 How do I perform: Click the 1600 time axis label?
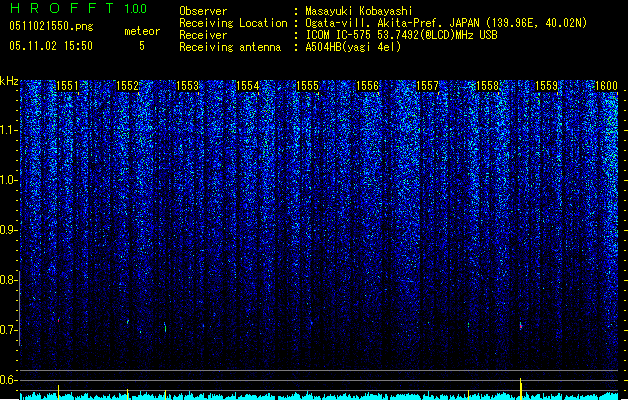point(606,86)
